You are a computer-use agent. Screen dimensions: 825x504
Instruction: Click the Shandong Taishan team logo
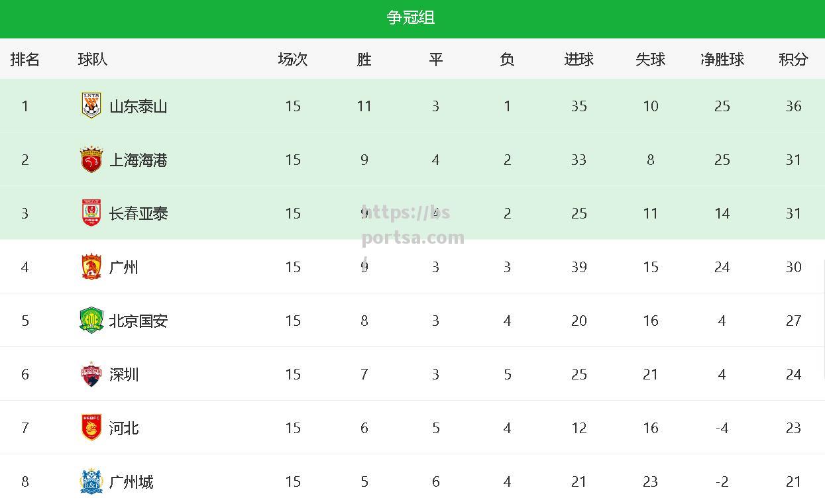[x=91, y=106]
